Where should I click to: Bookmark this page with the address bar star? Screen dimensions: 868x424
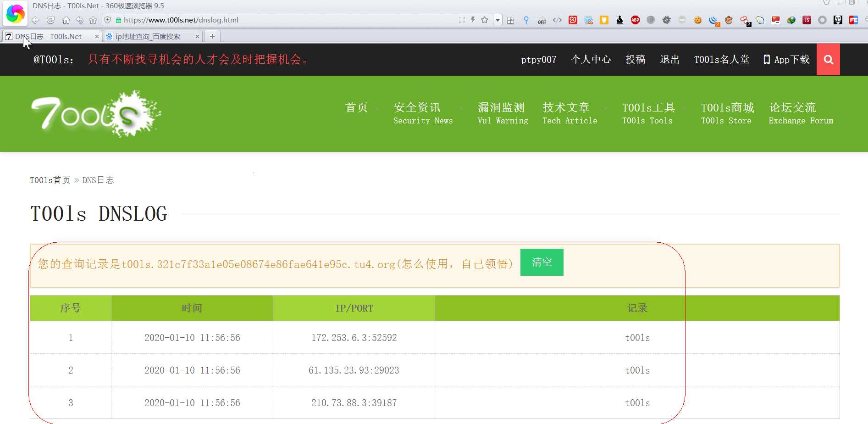485,20
